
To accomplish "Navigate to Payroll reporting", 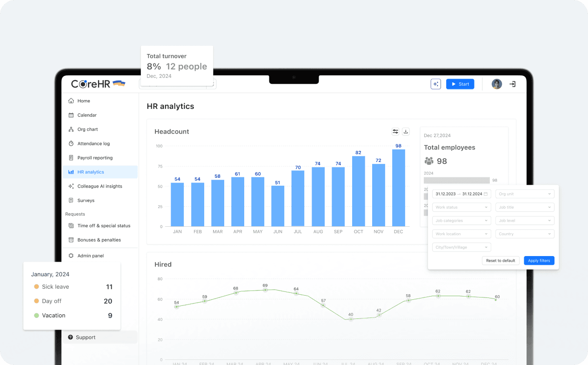I will tap(95, 158).
